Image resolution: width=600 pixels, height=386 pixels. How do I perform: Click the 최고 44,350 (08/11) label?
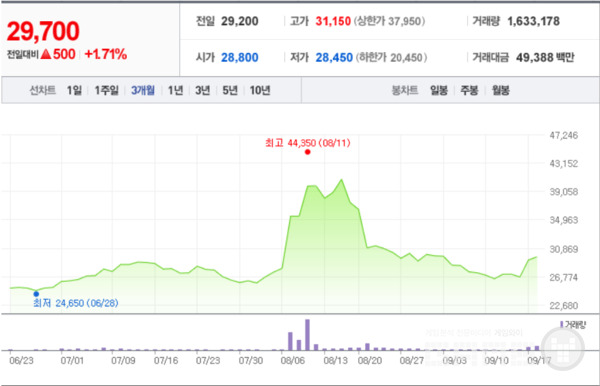point(308,143)
